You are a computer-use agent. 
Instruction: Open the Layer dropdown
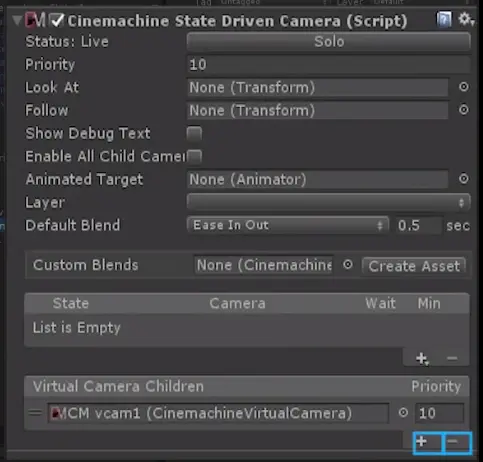pyautogui.click(x=329, y=202)
